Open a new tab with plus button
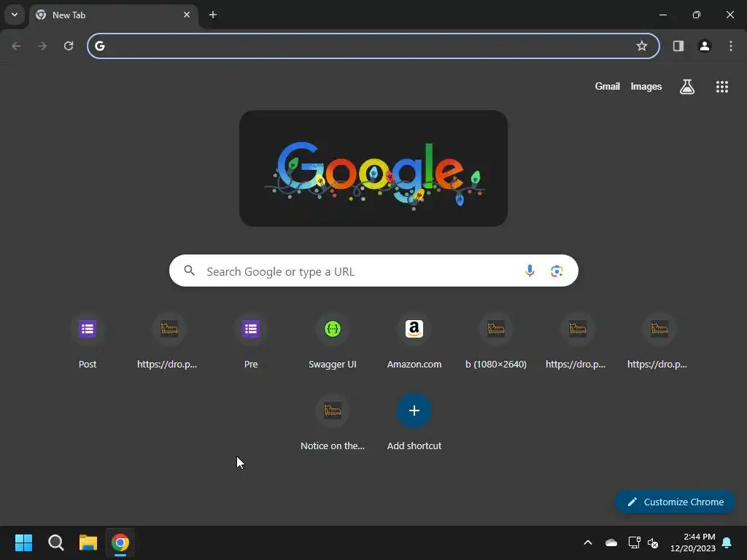This screenshot has width=747, height=560. coord(213,15)
